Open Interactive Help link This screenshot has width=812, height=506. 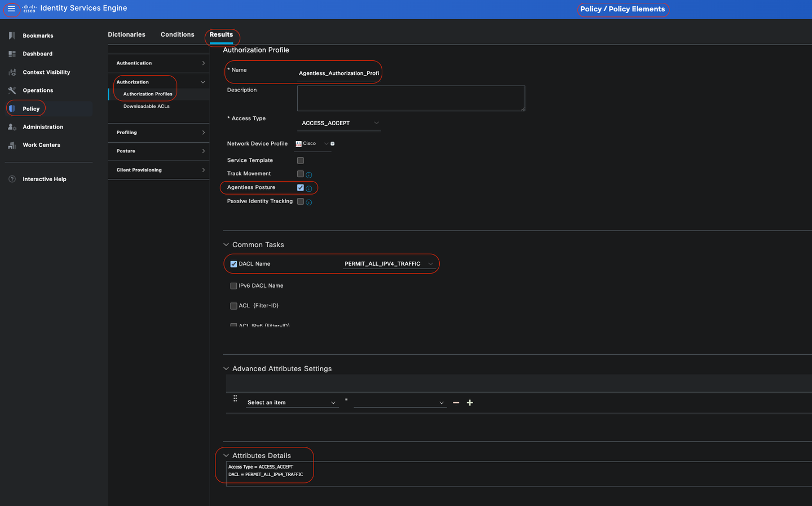(x=45, y=179)
